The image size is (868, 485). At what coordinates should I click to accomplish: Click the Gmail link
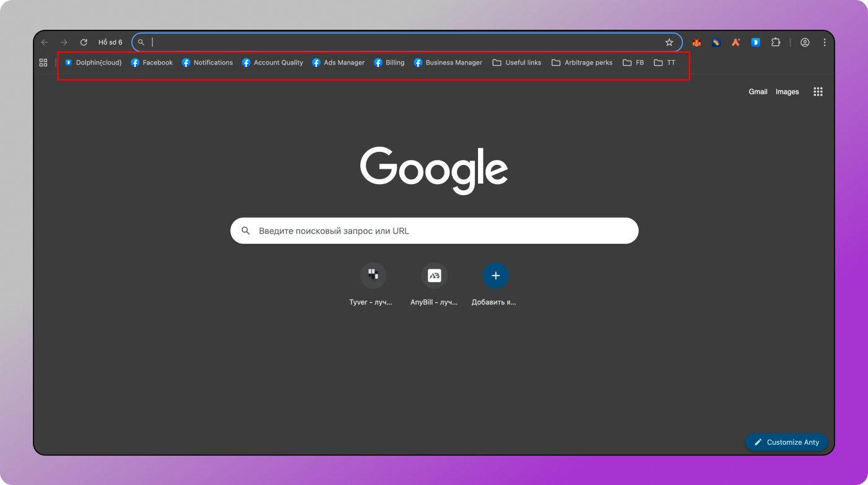[758, 92]
